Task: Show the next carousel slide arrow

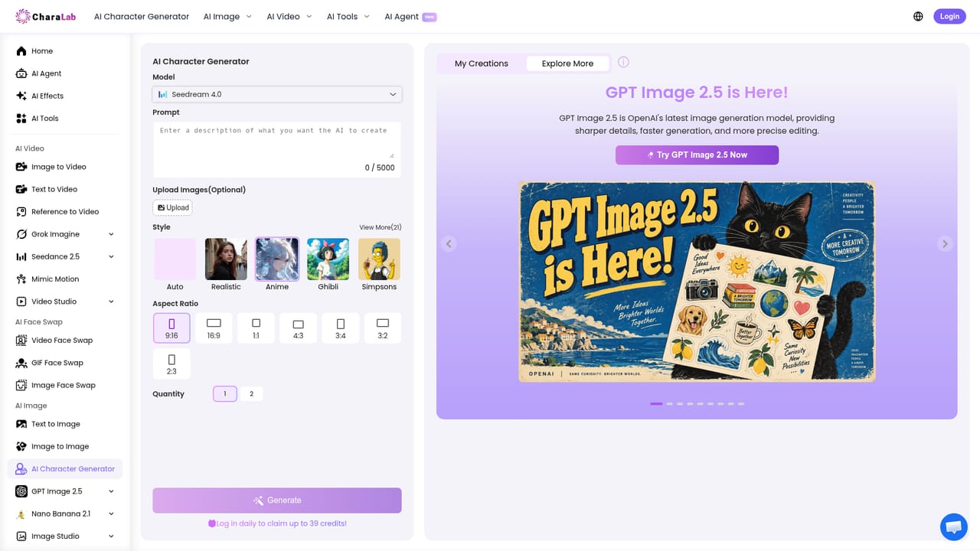Action: click(x=945, y=243)
